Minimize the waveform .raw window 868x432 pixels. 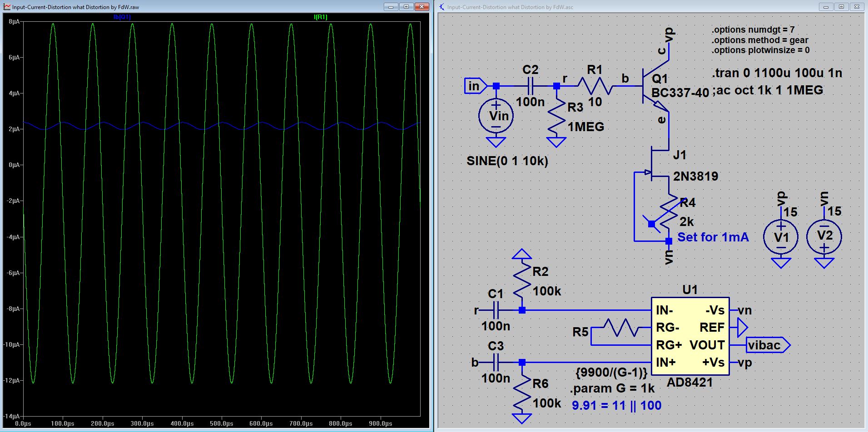391,7
